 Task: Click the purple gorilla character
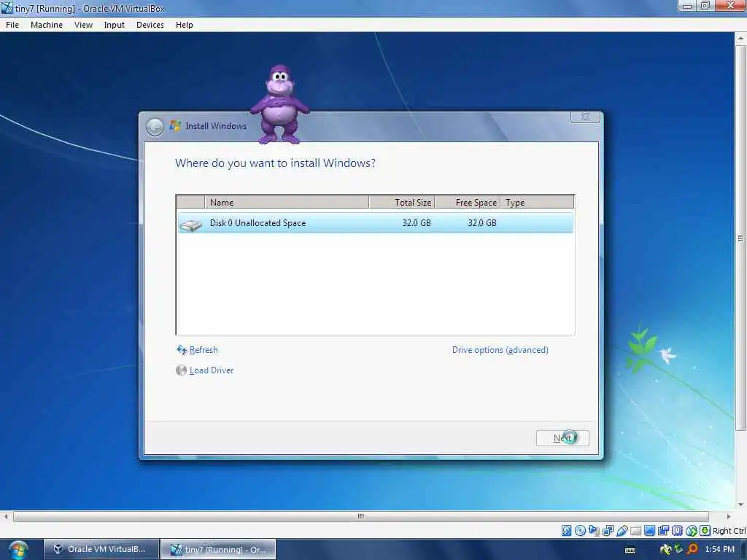pos(279,105)
